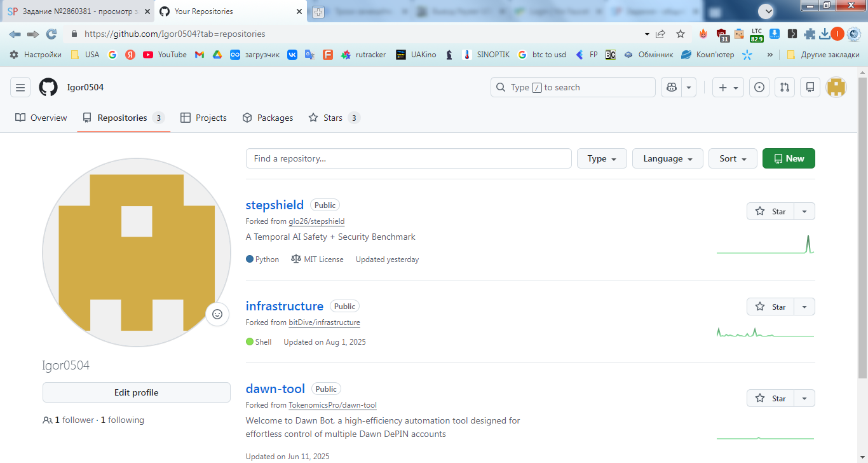868x463 pixels.
Task: Open the Create new (+) dropdown
Action: pos(728,87)
